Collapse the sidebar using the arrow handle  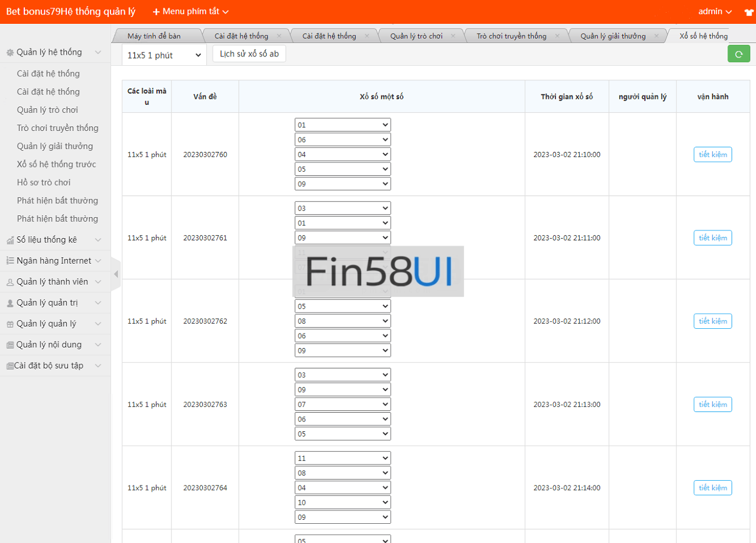coord(116,274)
